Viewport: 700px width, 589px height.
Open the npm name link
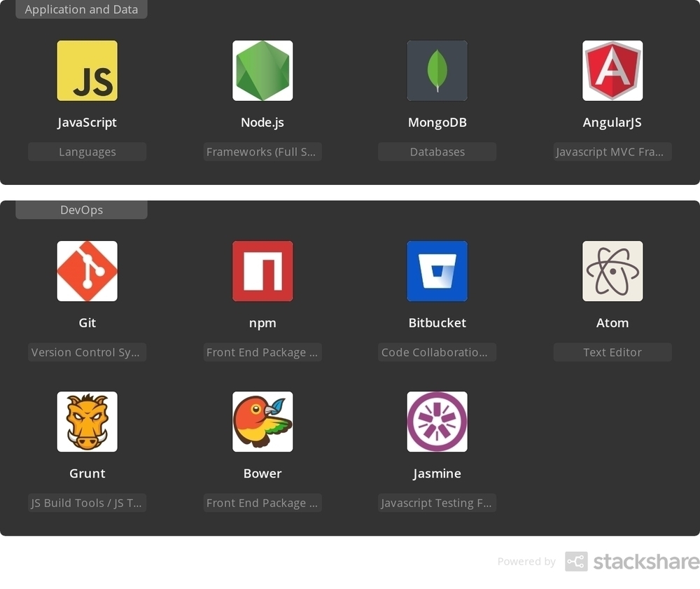coord(262,323)
